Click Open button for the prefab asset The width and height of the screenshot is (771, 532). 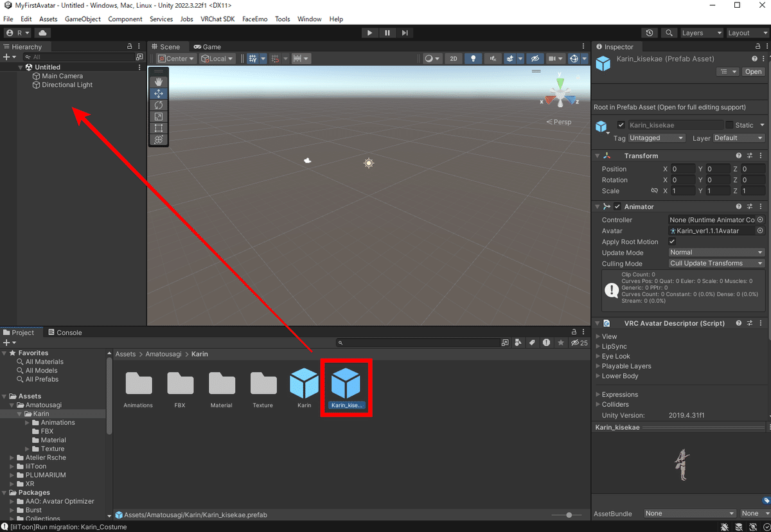[753, 72]
